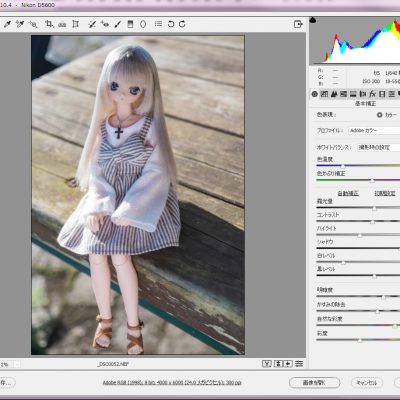Select the Targeted Adjustment tool
Viewport: 400px width, 400px height.
[x=33, y=24]
